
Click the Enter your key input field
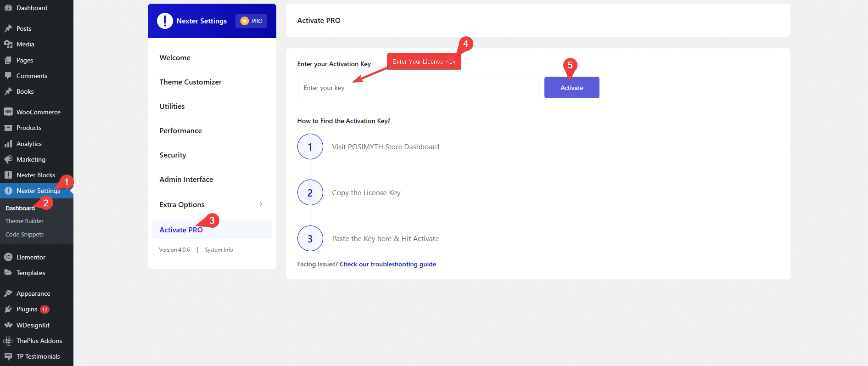pos(418,87)
